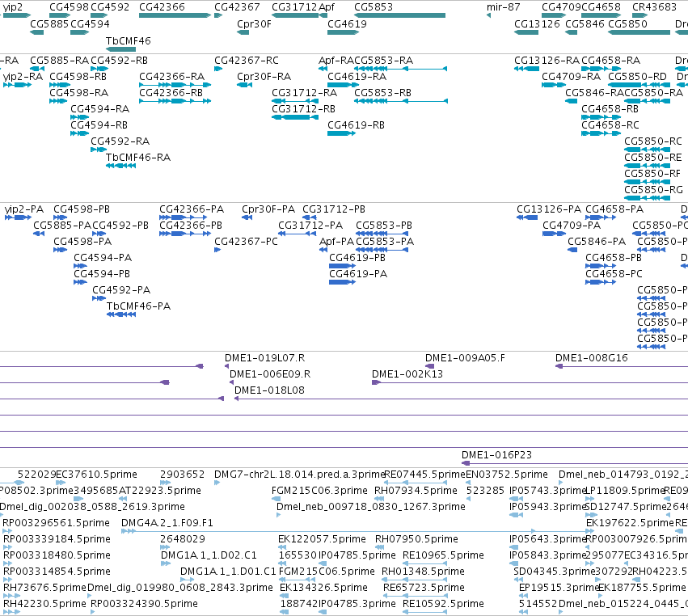Select the CG5885 gene label
This screenshot has height=616, width=688.
tap(49, 23)
